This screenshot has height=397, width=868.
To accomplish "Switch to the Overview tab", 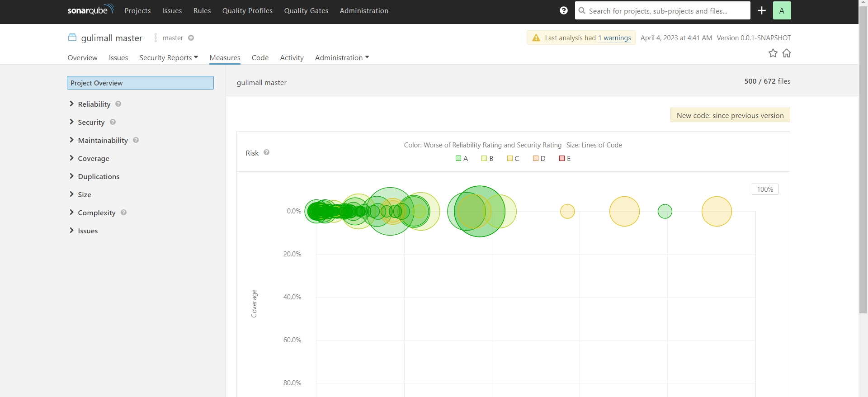I will click(82, 57).
